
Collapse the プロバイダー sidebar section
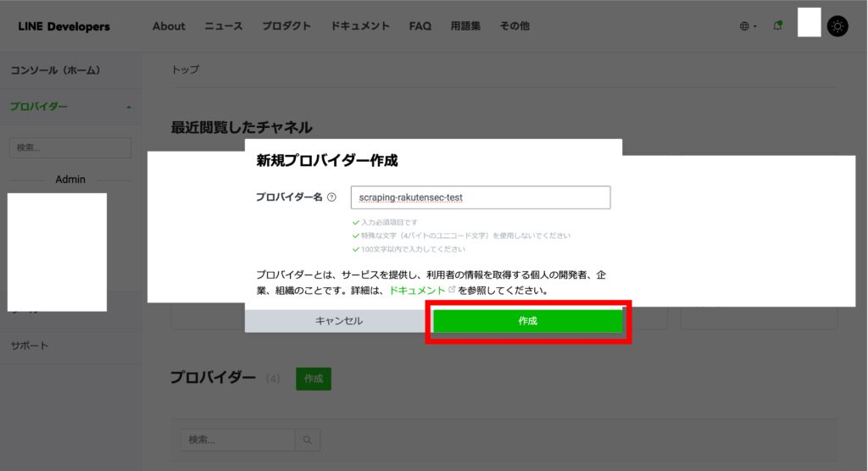(x=70, y=106)
